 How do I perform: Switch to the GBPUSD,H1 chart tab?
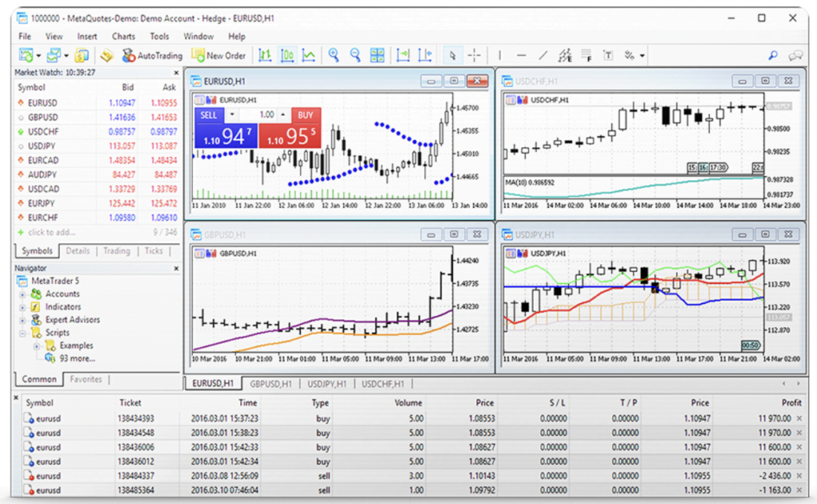[271, 384]
